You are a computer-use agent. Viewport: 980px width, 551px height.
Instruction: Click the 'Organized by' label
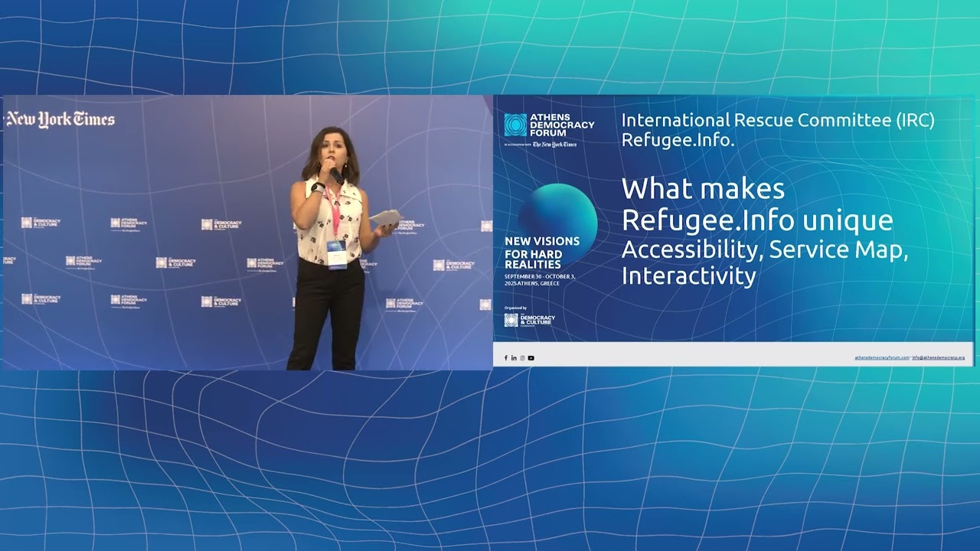tap(515, 308)
